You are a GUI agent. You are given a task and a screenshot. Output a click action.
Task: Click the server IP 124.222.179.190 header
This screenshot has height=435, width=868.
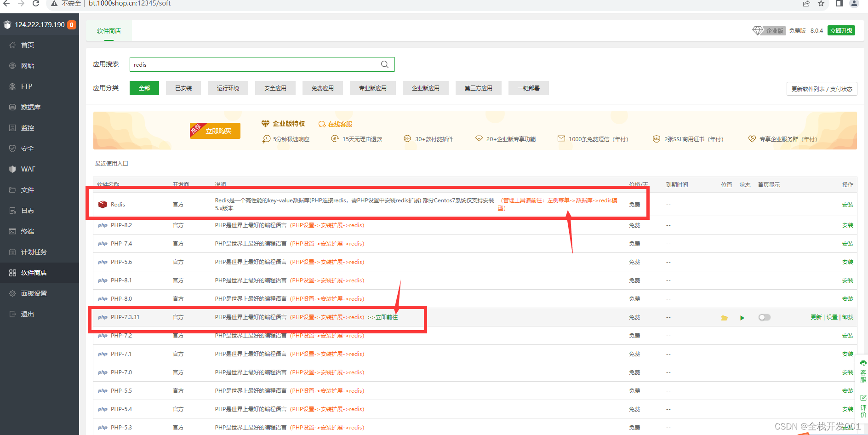40,25
